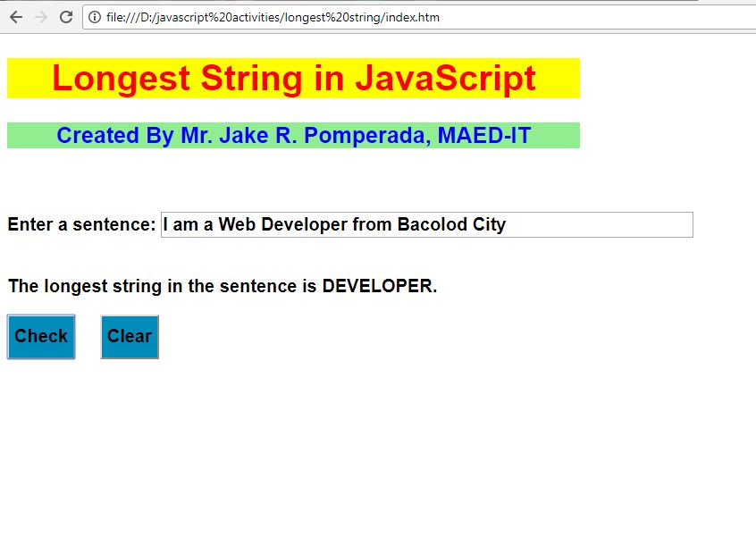Click the grayed-out forward arrow icon
Image resolution: width=756 pixels, height=546 pixels.
(x=40, y=16)
